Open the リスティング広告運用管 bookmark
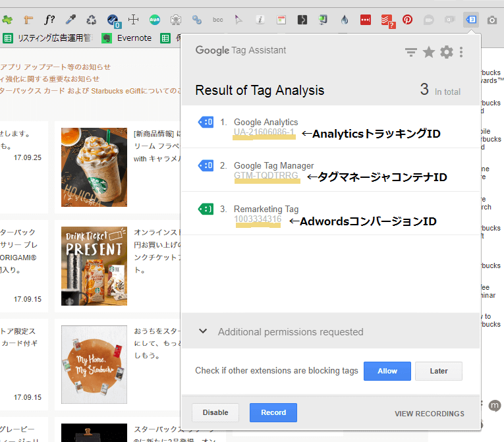 (x=48, y=38)
